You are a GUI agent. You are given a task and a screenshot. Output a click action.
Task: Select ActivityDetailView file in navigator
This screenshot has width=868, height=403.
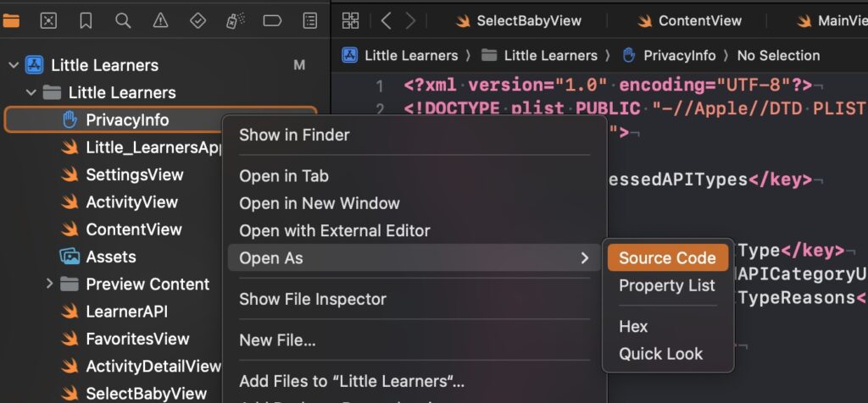click(x=153, y=366)
